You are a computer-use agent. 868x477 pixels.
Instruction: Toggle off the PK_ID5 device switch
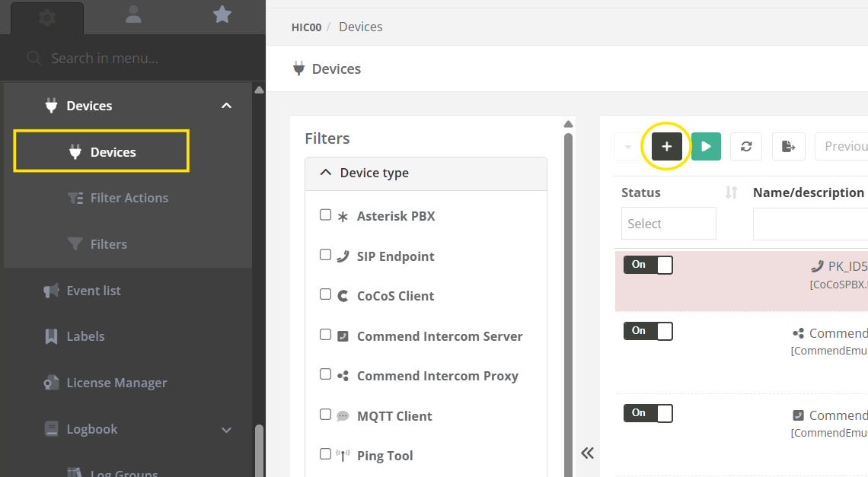point(648,265)
